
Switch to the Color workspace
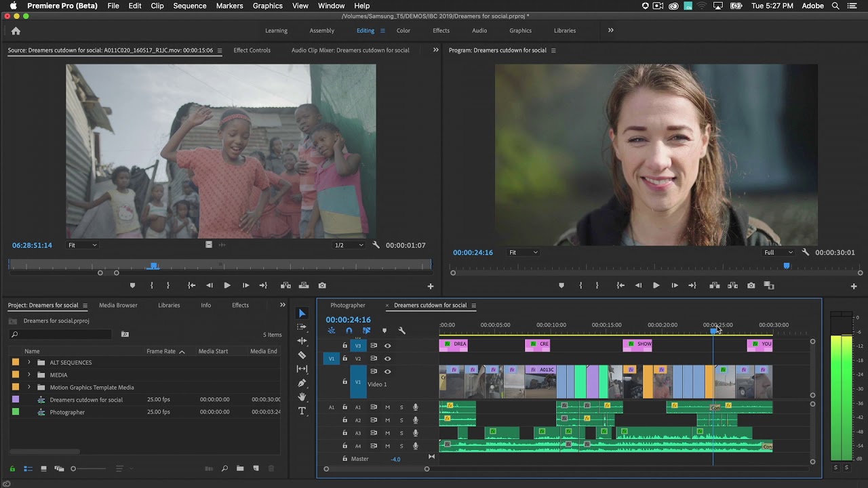pos(403,30)
